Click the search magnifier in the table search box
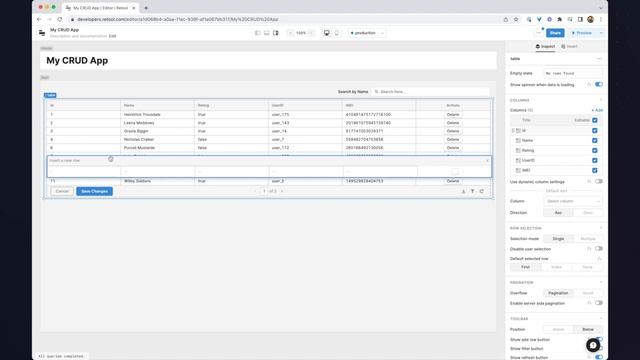This screenshot has height=360, width=640. pyautogui.click(x=376, y=92)
